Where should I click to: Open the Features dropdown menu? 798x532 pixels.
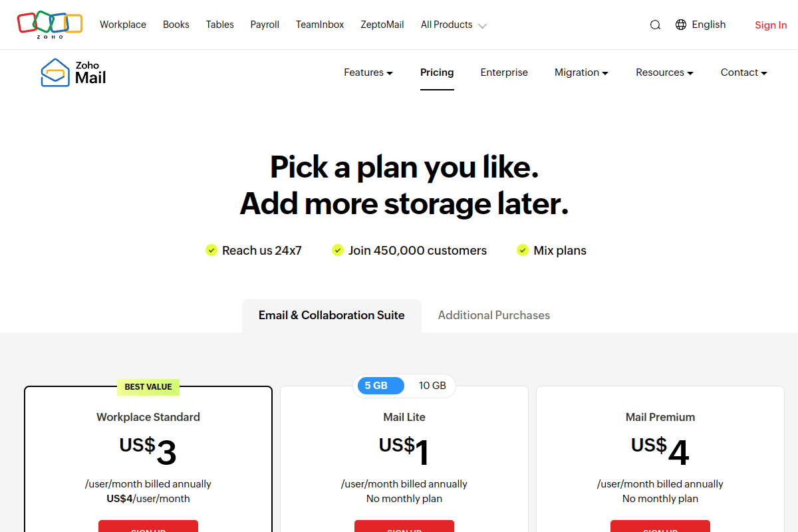point(368,72)
